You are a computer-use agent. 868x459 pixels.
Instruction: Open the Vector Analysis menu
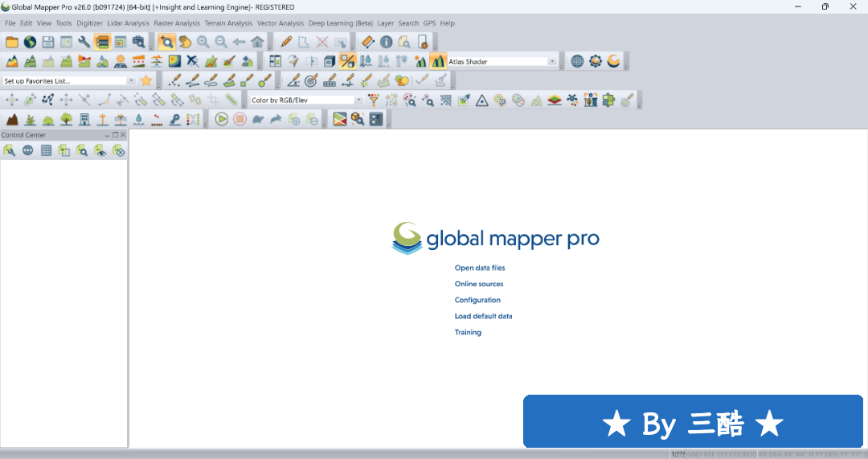pos(280,23)
